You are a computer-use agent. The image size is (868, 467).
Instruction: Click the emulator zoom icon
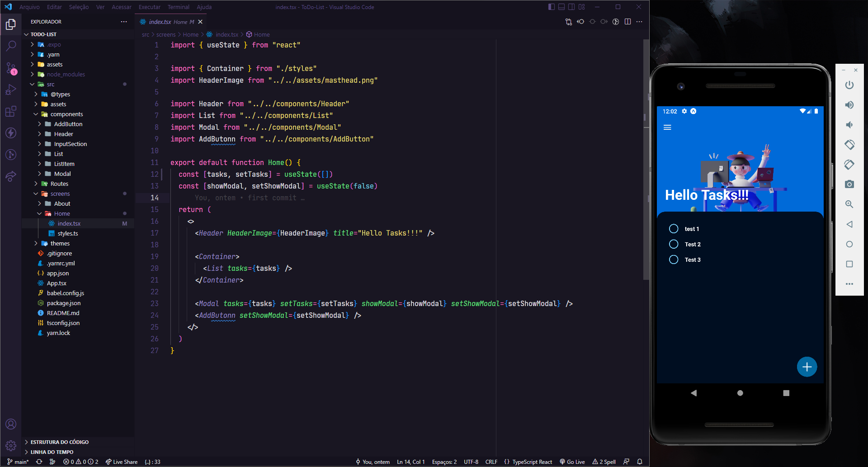(x=849, y=204)
